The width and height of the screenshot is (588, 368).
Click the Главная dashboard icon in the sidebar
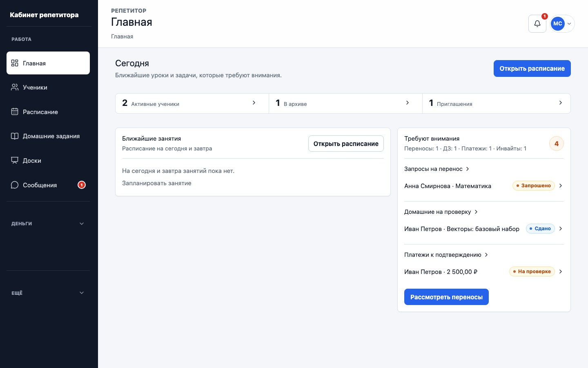coord(15,63)
